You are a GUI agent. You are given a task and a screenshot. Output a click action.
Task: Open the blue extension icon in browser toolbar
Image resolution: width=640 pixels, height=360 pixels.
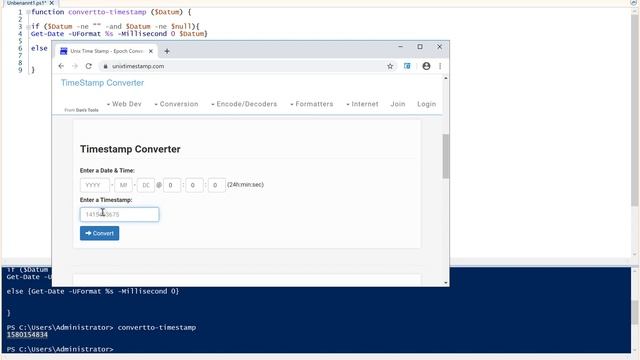click(407, 66)
